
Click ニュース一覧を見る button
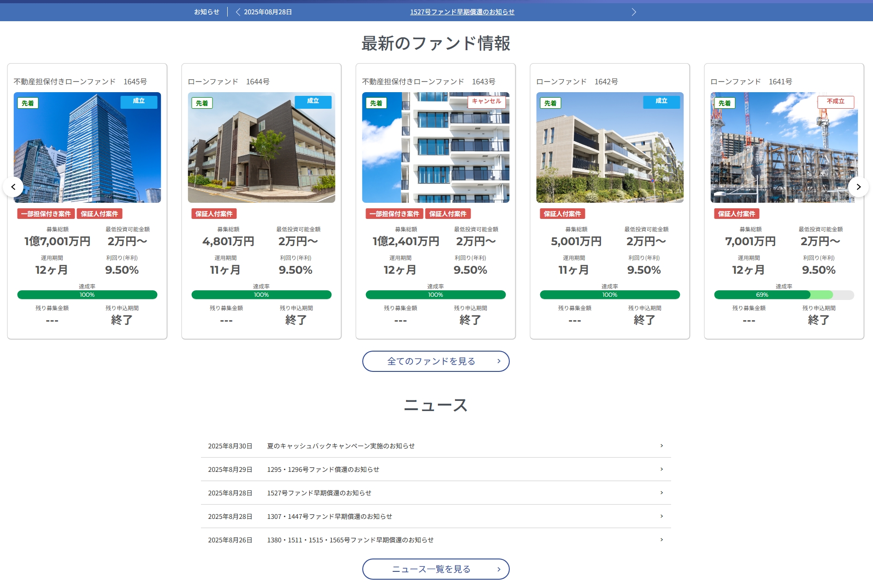pyautogui.click(x=436, y=569)
